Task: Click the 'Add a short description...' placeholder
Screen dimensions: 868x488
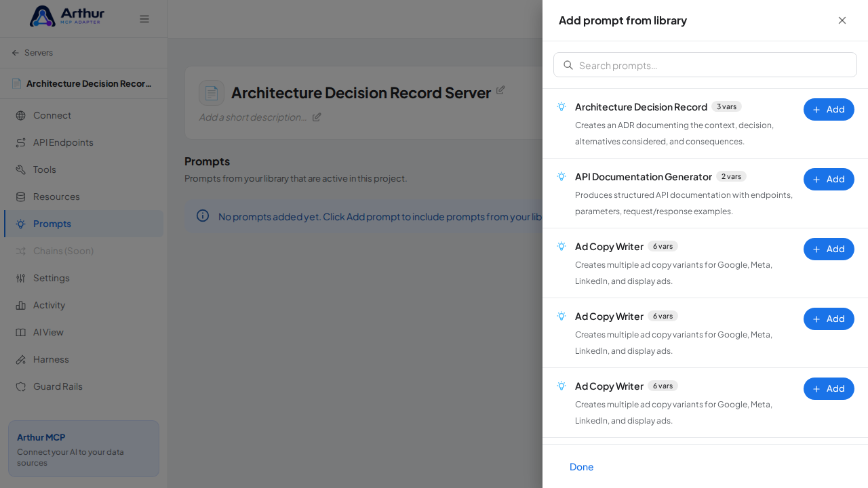Action: (253, 117)
